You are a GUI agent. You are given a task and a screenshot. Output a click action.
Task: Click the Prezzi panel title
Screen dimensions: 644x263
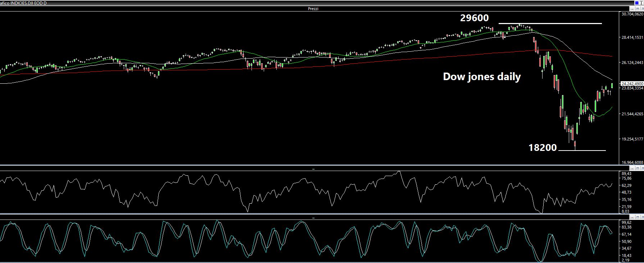(x=313, y=9)
